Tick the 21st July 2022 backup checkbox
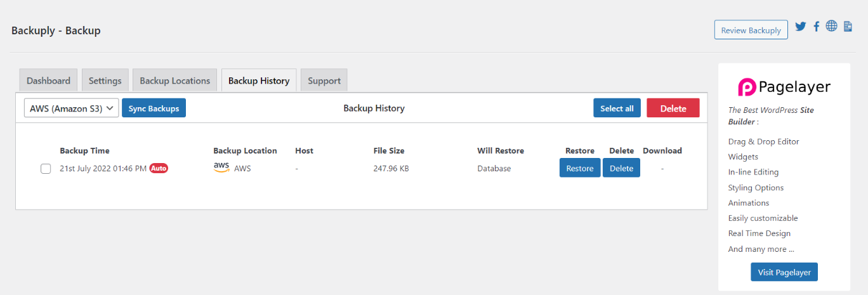This screenshot has height=295, width=868. click(46, 169)
